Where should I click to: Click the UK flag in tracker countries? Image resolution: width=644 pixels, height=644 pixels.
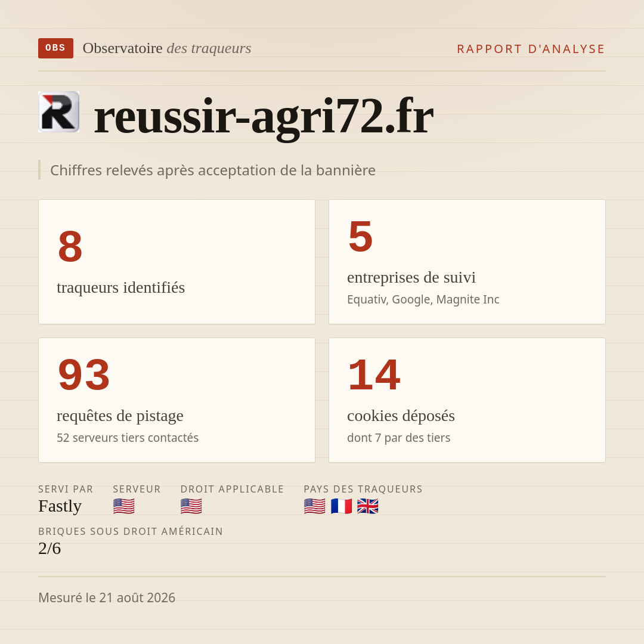367,506
